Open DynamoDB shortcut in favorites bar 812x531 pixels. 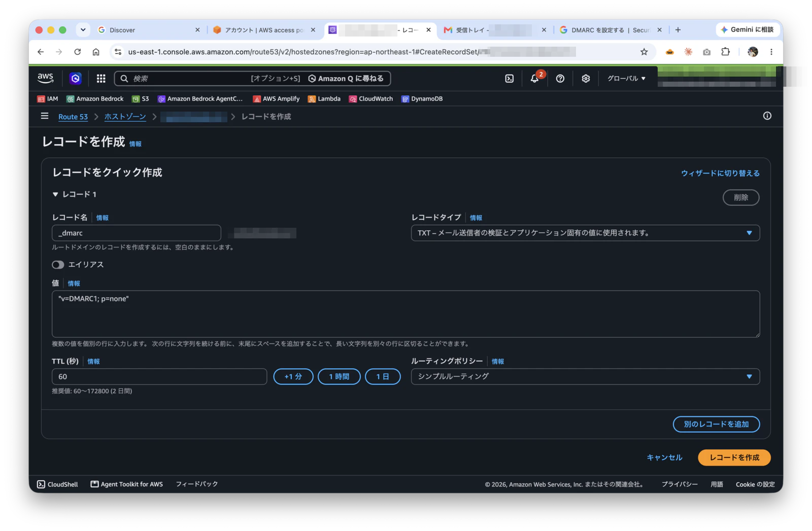422,99
